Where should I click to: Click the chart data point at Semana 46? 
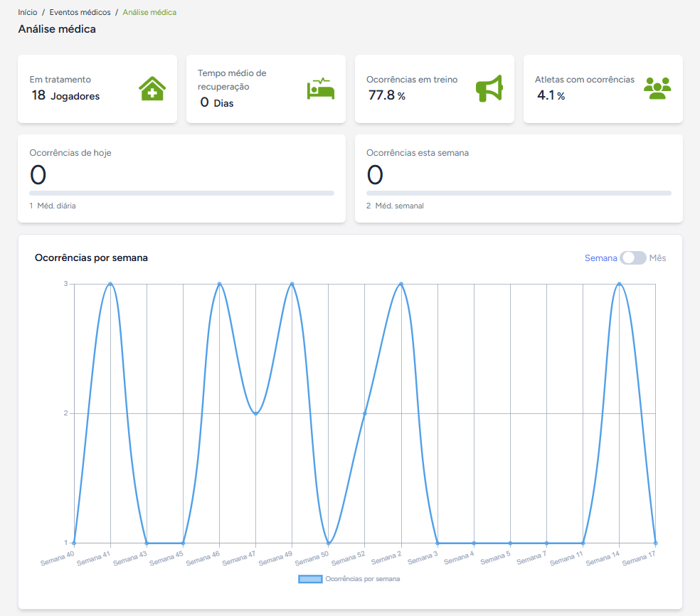click(x=219, y=284)
